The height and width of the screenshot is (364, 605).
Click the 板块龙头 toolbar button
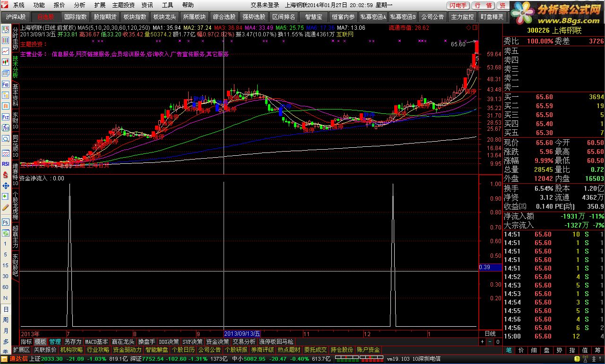[x=164, y=17]
